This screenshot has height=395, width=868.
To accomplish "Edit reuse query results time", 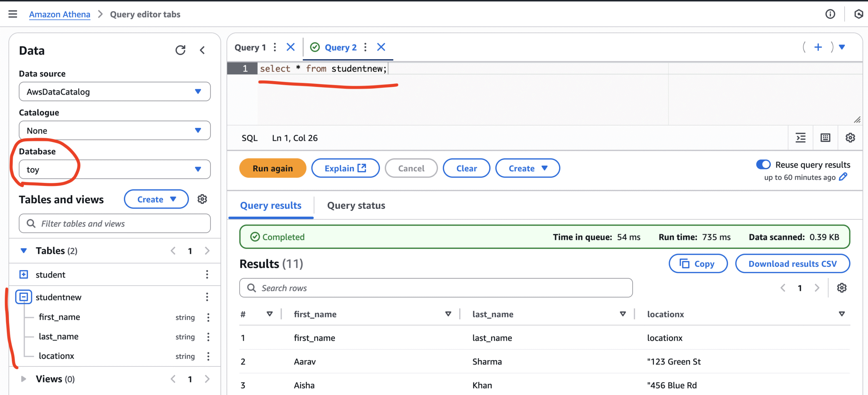I will (x=843, y=177).
